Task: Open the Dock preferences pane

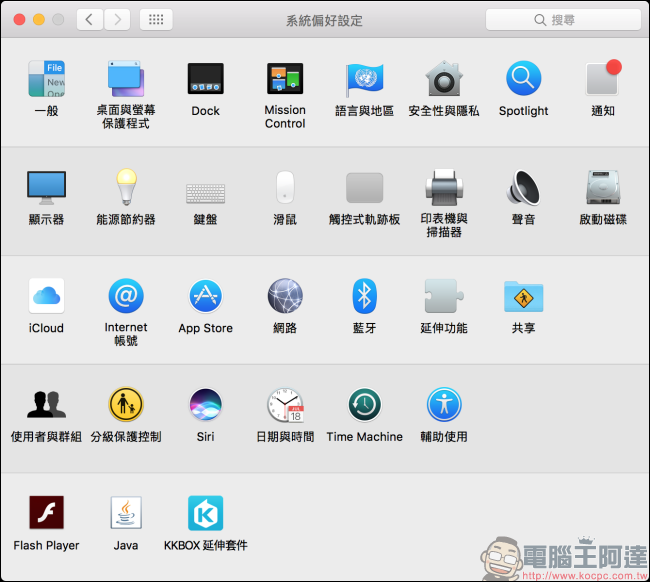Action: click(205, 79)
